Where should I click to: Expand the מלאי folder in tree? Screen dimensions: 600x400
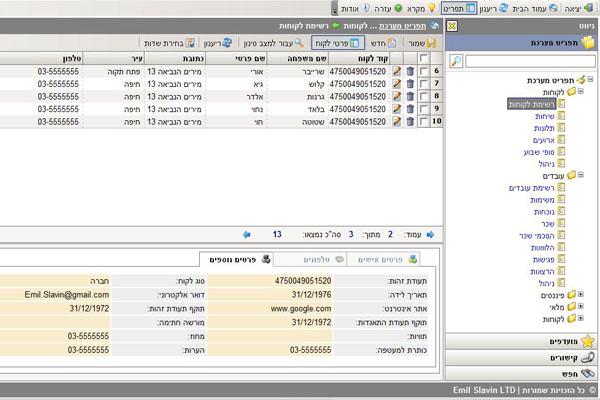[x=581, y=307]
